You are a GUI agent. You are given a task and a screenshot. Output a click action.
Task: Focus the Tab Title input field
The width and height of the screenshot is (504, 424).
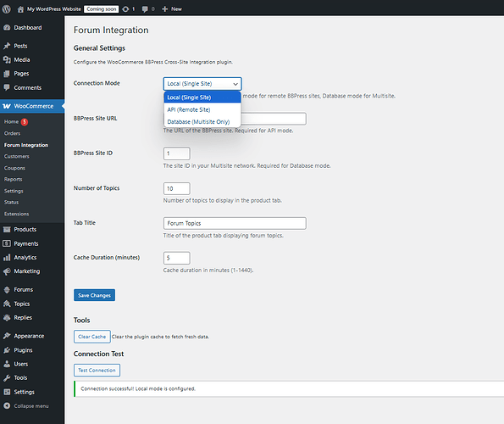[x=235, y=223]
